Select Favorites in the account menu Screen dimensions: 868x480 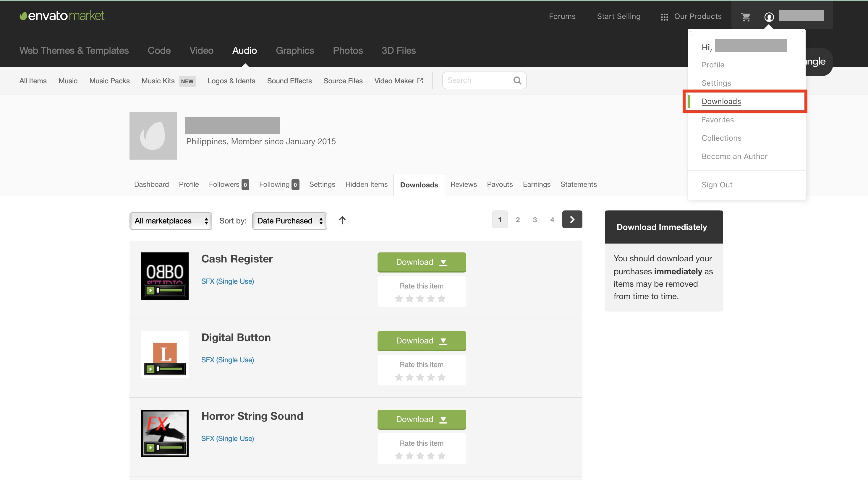718,120
